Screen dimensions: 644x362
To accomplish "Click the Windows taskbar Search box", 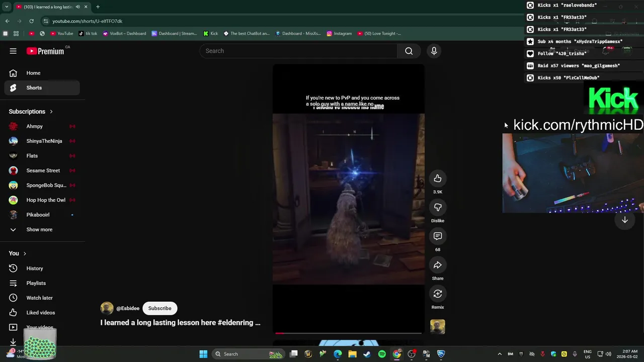I will (x=249, y=354).
